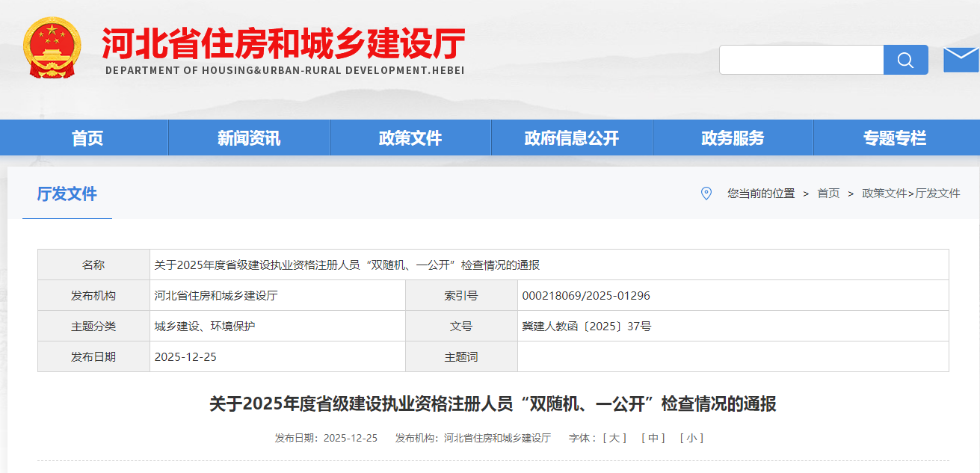Click 厅发文件 in breadcrumb trail
This screenshot has height=473, width=980.
937,194
